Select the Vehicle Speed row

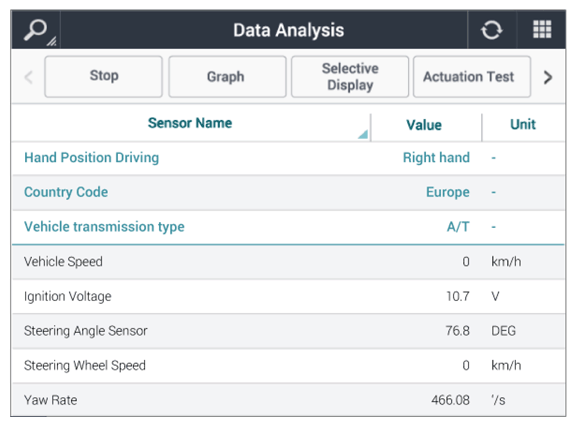tap(288, 262)
